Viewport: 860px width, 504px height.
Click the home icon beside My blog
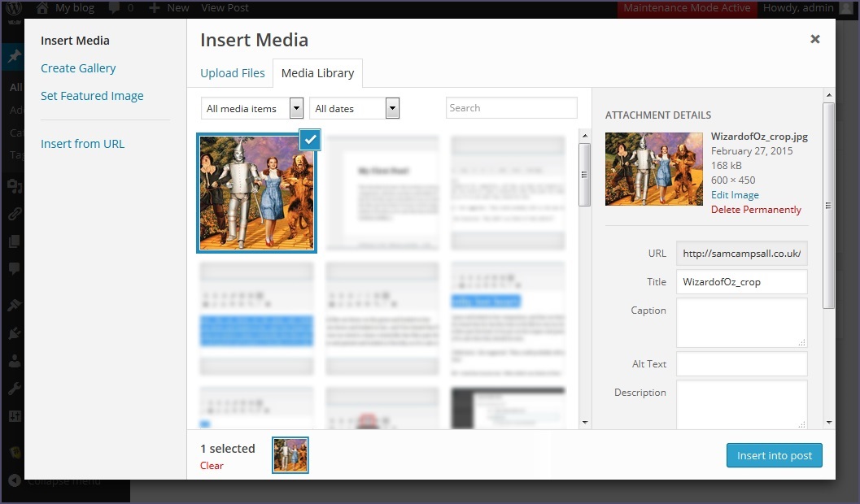pyautogui.click(x=42, y=8)
